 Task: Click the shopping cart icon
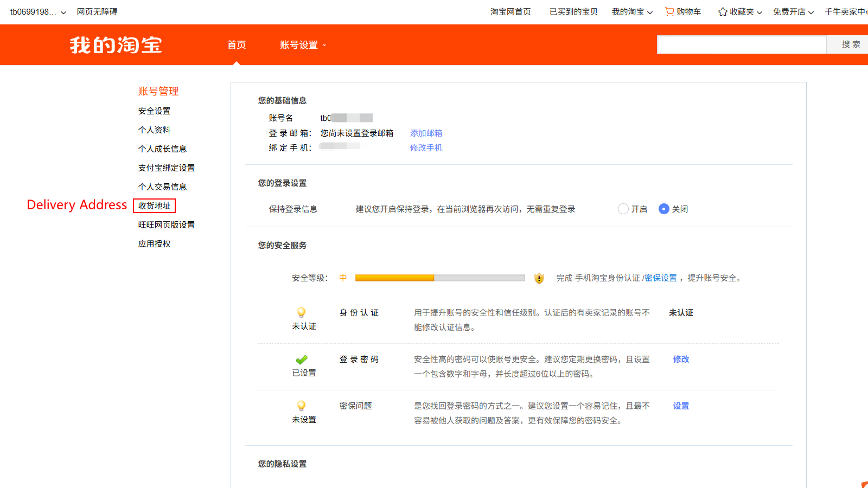pos(669,11)
